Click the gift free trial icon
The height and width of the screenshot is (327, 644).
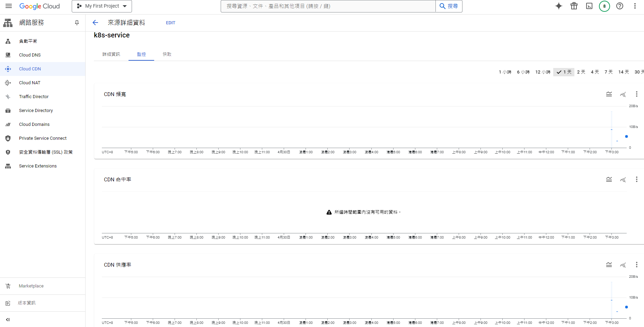coord(574,6)
